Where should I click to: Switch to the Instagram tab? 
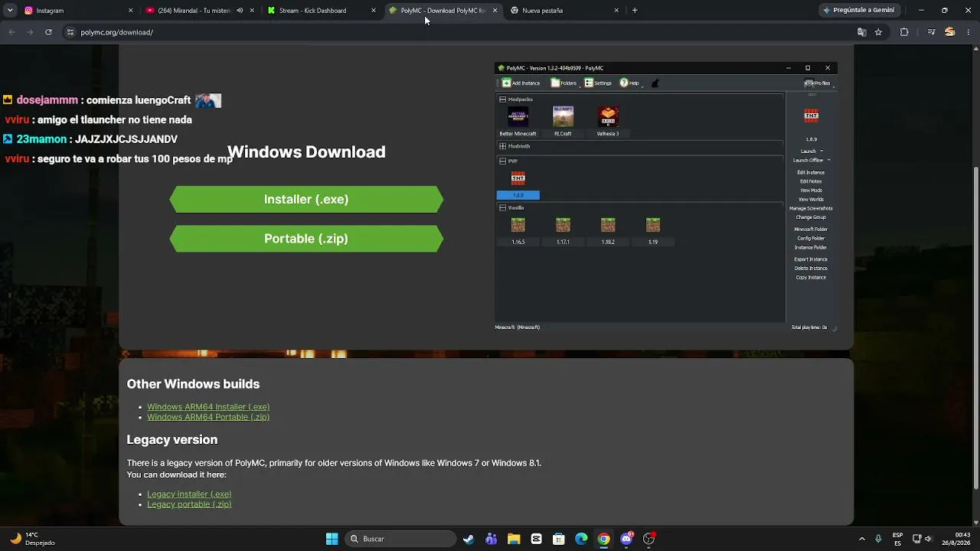click(x=75, y=11)
